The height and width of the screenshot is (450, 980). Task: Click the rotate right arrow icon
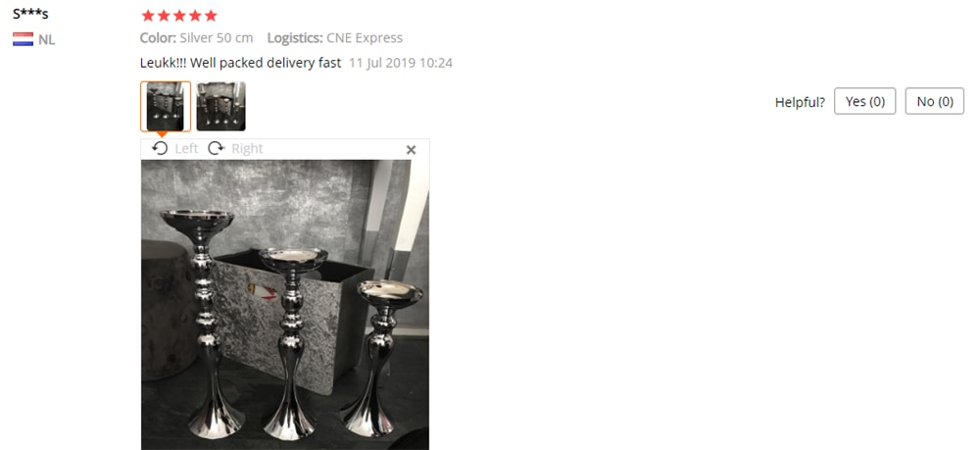[x=217, y=149]
